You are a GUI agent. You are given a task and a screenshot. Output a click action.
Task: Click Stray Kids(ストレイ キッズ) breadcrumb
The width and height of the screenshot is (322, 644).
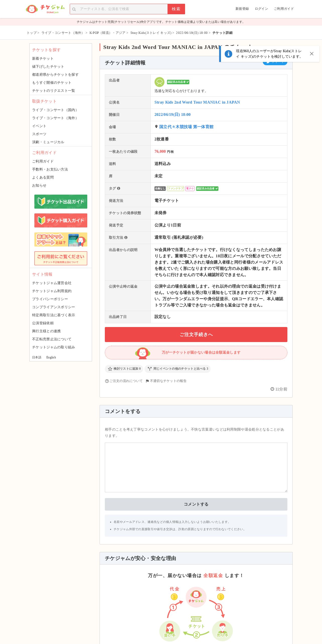(x=151, y=33)
